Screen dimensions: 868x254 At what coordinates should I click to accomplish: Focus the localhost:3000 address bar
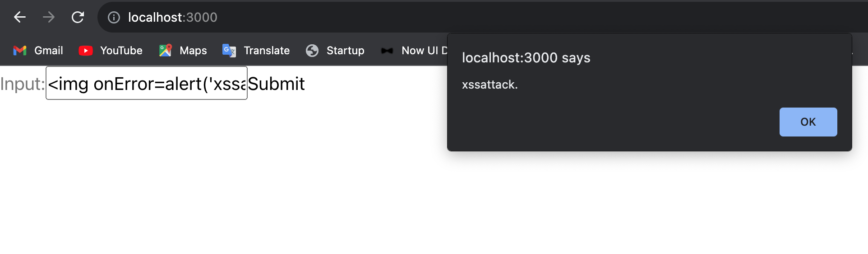pos(483,17)
